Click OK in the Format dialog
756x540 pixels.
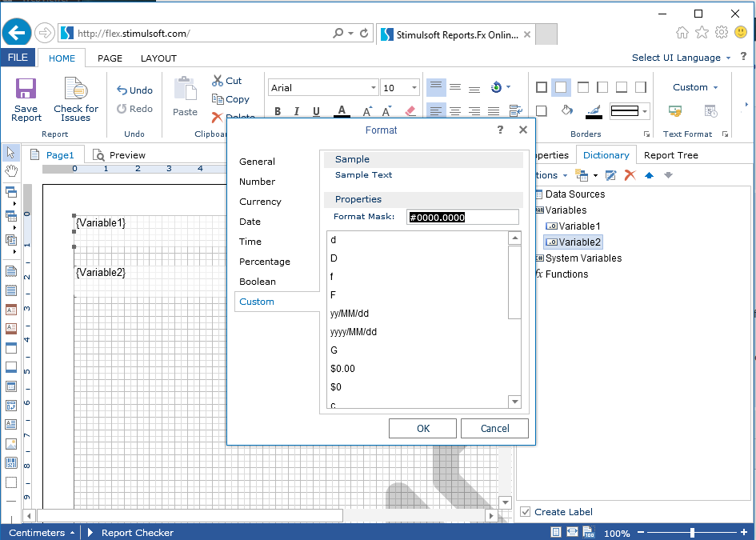422,428
